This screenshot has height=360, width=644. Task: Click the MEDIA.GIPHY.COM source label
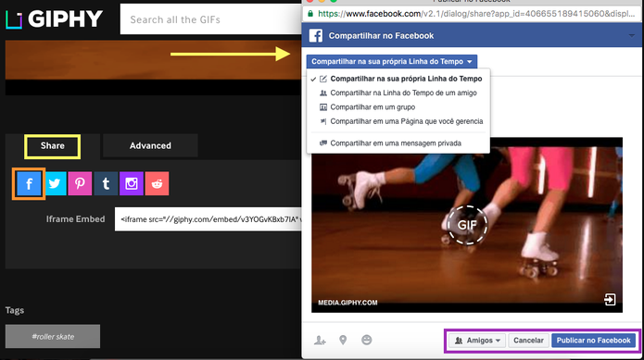coord(347,303)
